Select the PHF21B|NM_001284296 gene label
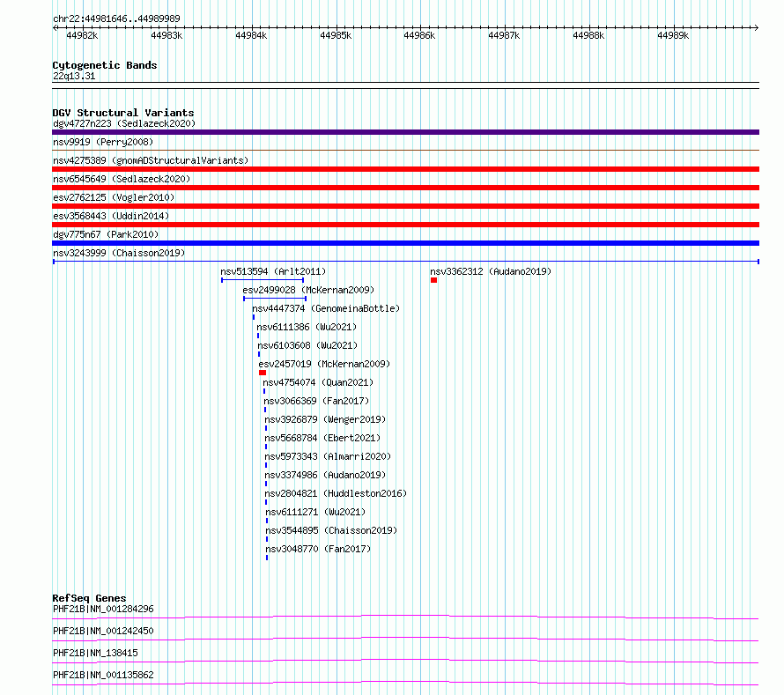This screenshot has width=784, height=695. tap(103, 609)
